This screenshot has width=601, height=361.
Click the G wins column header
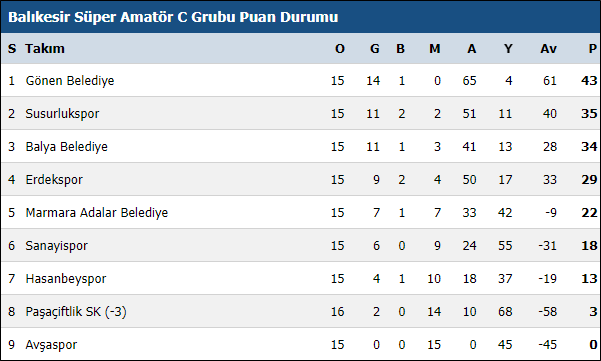(374, 49)
